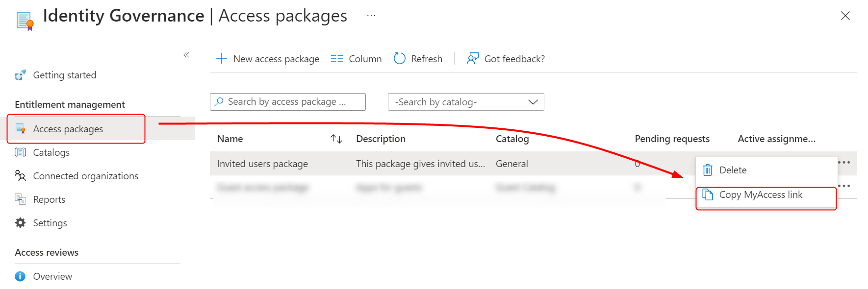Click the Reports sidebar icon

[x=20, y=199]
